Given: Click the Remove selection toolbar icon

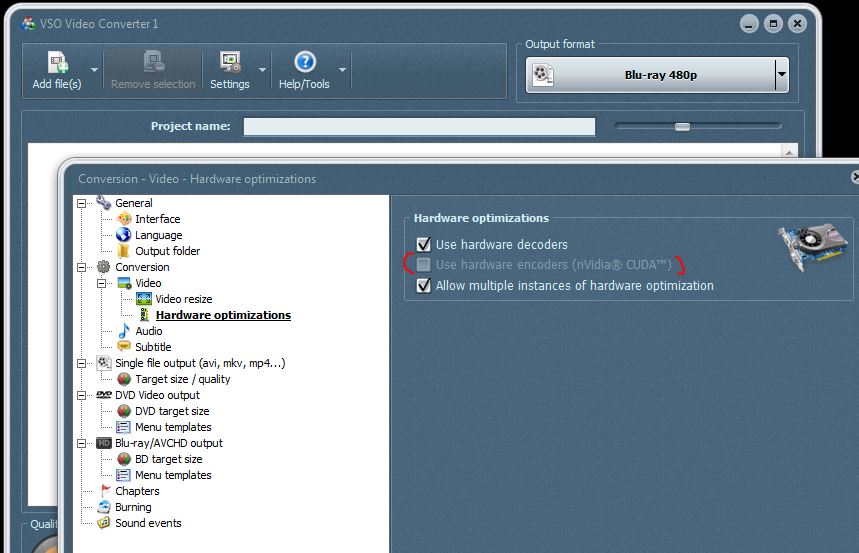Looking at the screenshot, I should [x=153, y=62].
